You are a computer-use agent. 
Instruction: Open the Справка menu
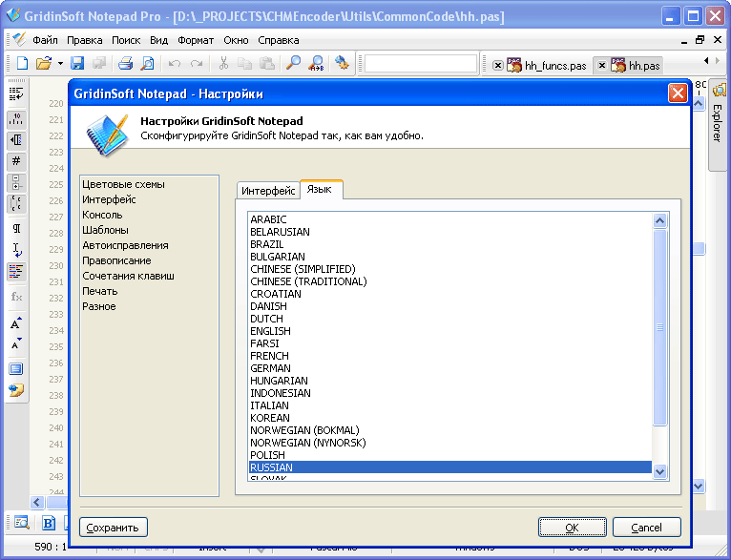[x=279, y=40]
